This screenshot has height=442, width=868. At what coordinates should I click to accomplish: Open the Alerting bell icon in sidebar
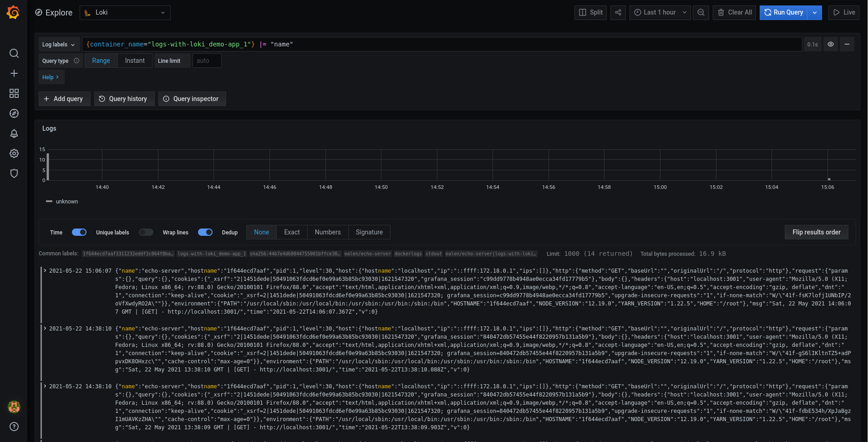(14, 133)
